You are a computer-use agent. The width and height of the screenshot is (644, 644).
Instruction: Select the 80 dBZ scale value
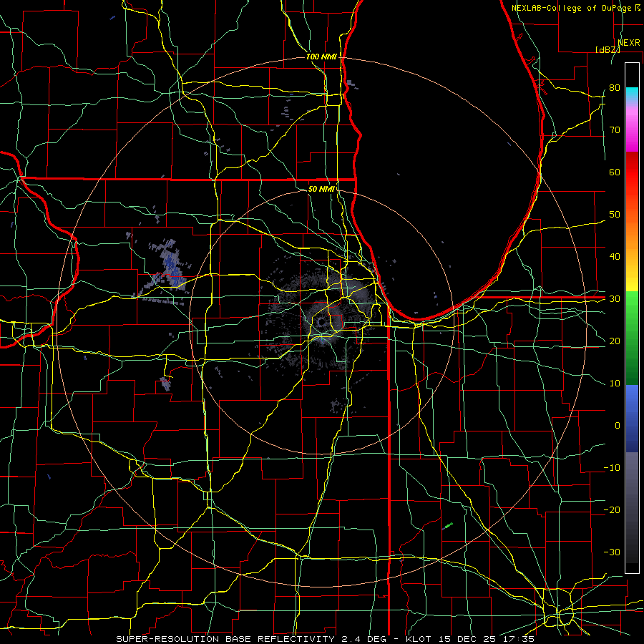click(x=615, y=88)
